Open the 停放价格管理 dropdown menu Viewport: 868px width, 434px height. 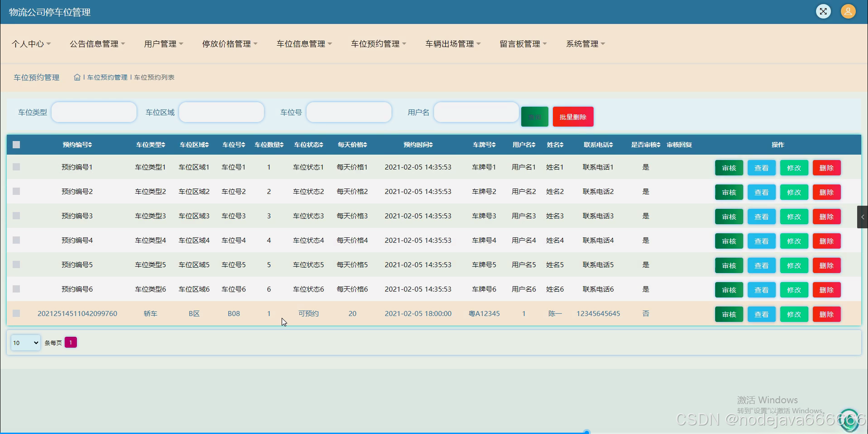point(230,44)
